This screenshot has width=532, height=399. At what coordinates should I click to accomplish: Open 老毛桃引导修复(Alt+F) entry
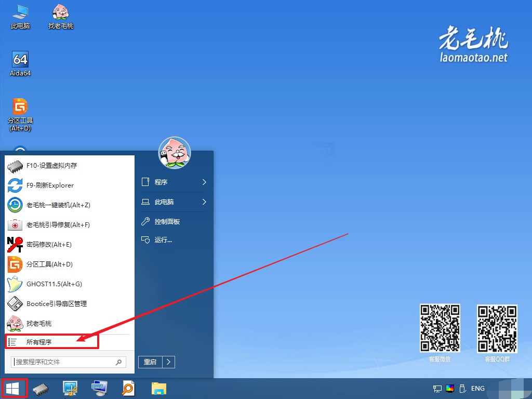coord(70,224)
